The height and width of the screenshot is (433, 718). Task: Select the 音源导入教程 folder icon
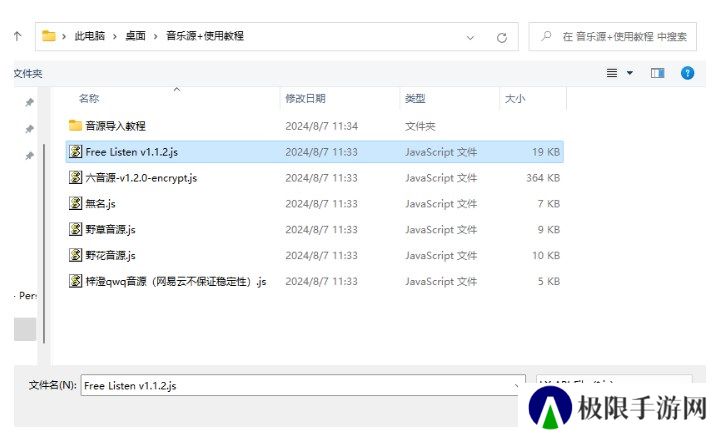click(x=76, y=125)
